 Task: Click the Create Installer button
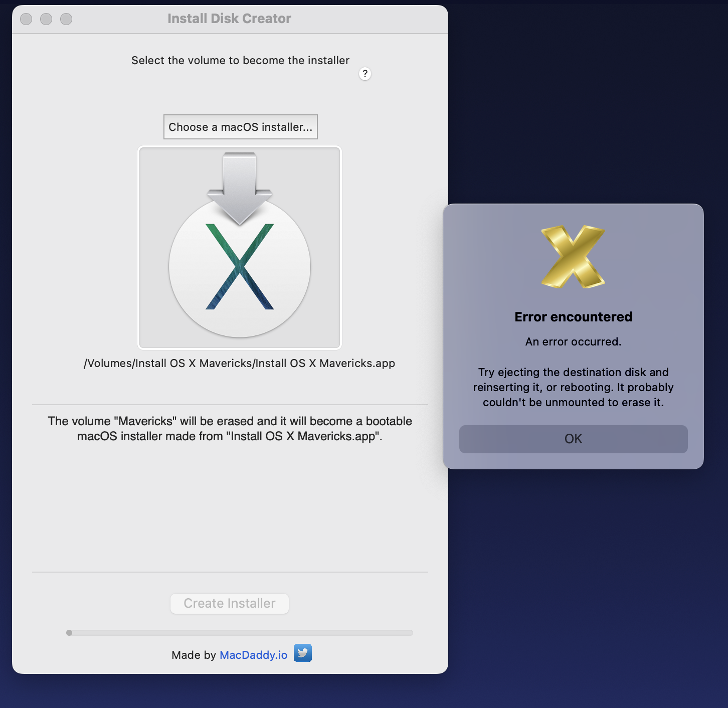coord(230,603)
